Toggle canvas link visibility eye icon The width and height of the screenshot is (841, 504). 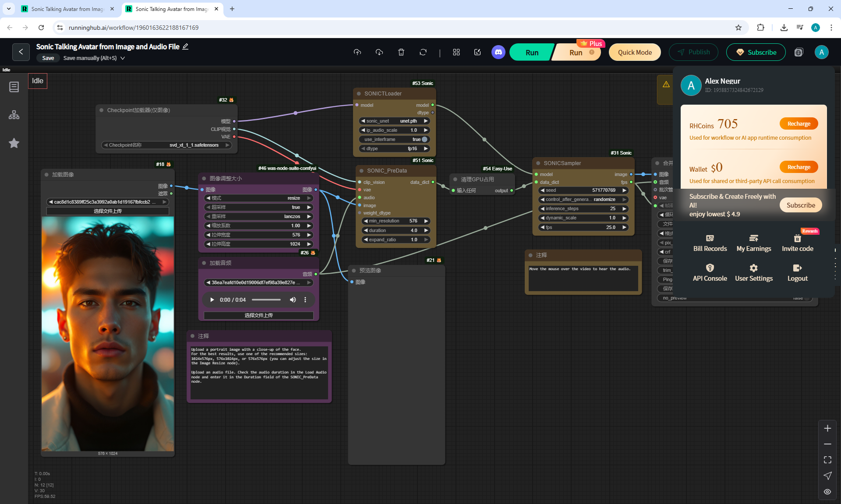coord(827,492)
